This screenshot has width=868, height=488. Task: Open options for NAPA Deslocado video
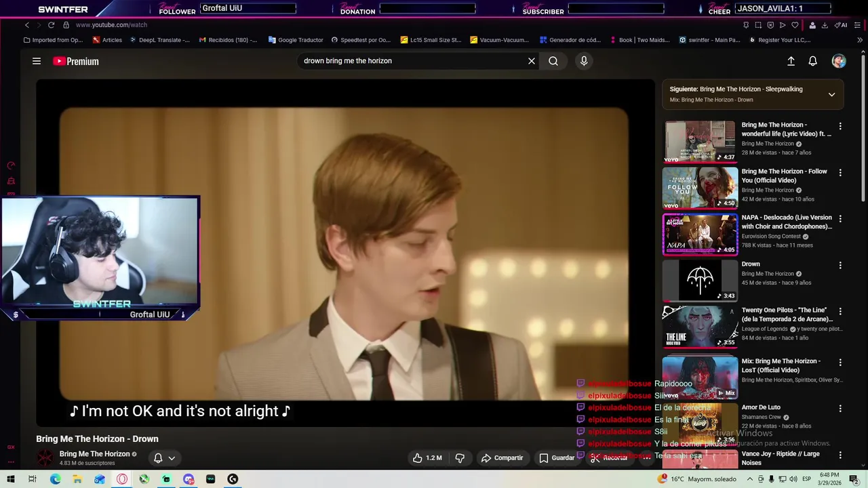click(840, 219)
